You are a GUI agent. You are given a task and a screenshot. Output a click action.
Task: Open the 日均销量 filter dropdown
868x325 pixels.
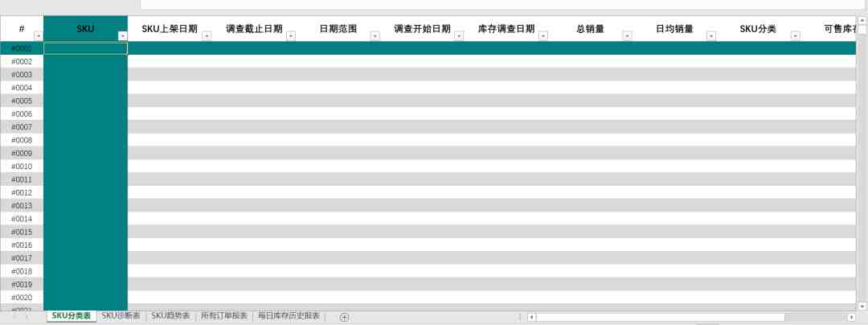711,36
